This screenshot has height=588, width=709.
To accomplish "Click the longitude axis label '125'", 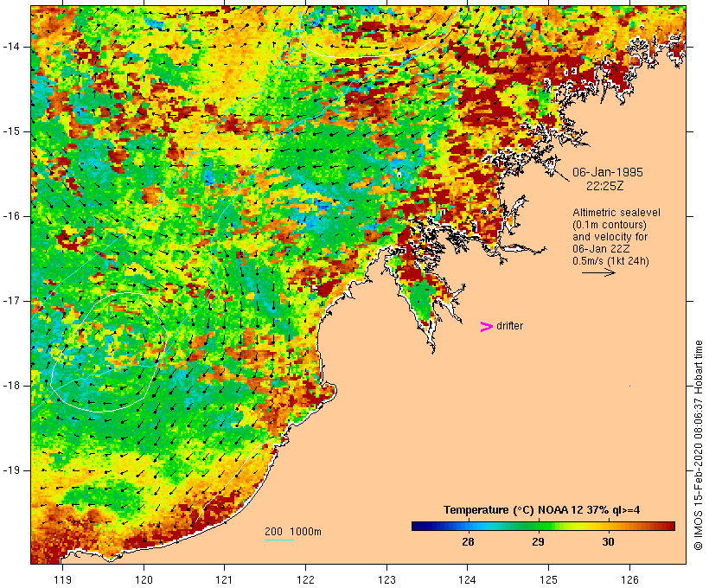I will 549,579.
